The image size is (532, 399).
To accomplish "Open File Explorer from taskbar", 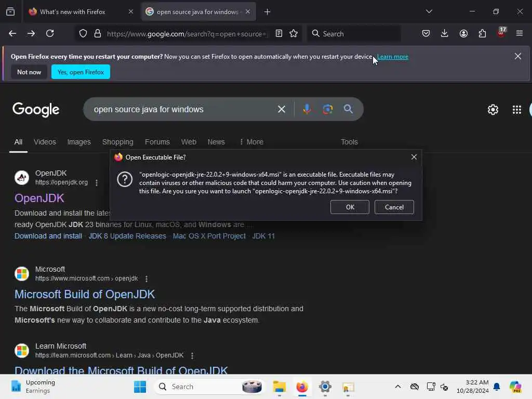I will [x=279, y=387].
